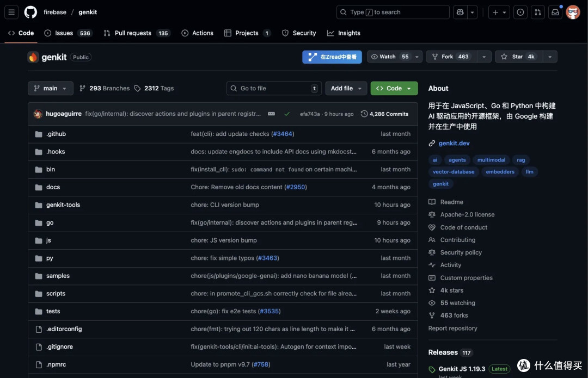This screenshot has height=378, width=588.
Task: Click the 55 watching eye icon
Action: (x=432, y=303)
